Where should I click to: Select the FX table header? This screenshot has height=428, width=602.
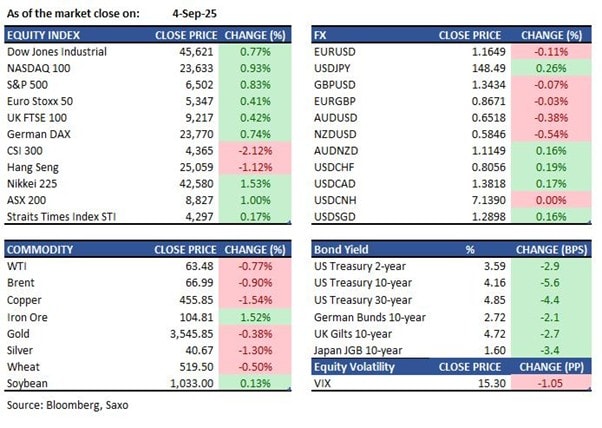click(320, 34)
